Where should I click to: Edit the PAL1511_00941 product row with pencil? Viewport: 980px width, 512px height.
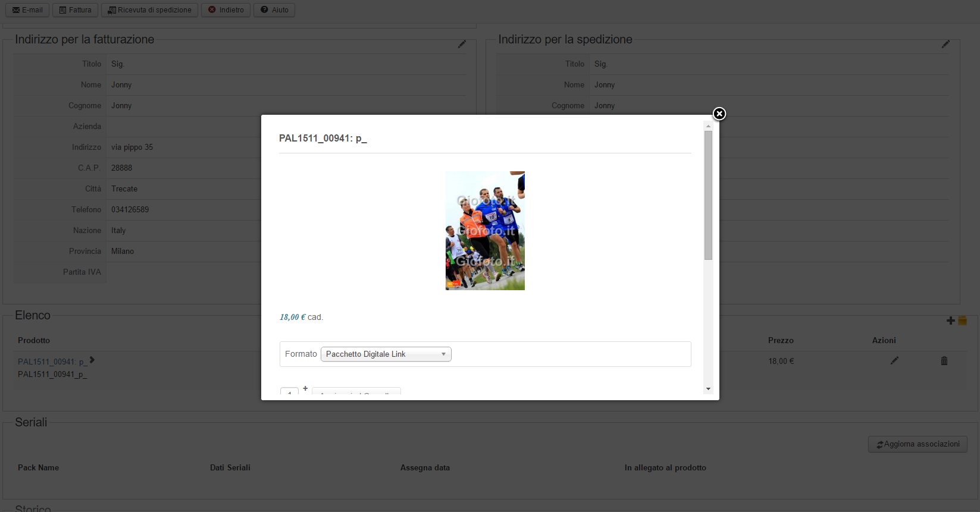coord(894,360)
